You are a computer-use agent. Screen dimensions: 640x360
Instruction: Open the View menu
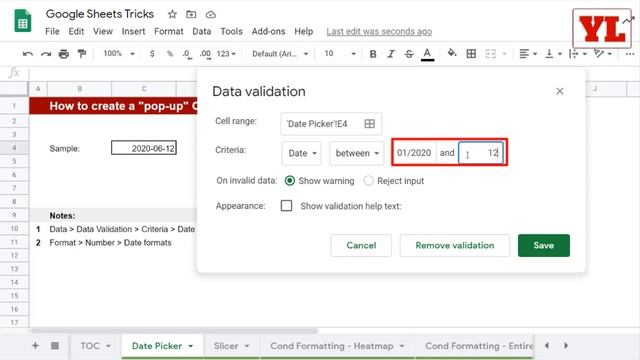[x=102, y=31]
